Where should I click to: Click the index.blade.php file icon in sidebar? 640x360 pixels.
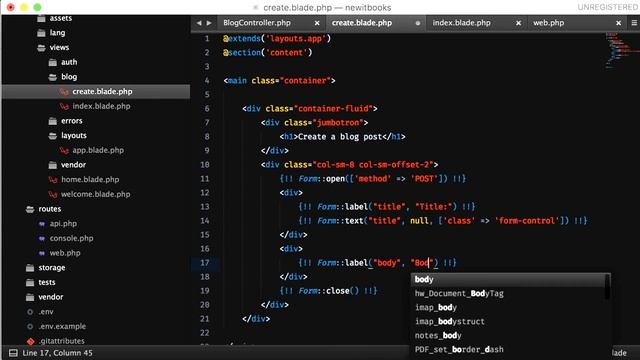[x=64, y=107]
